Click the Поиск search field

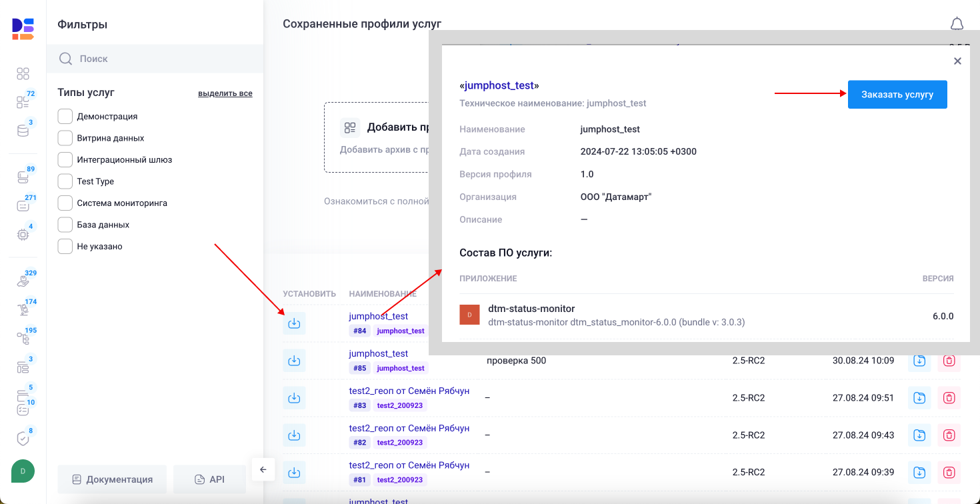coord(160,59)
